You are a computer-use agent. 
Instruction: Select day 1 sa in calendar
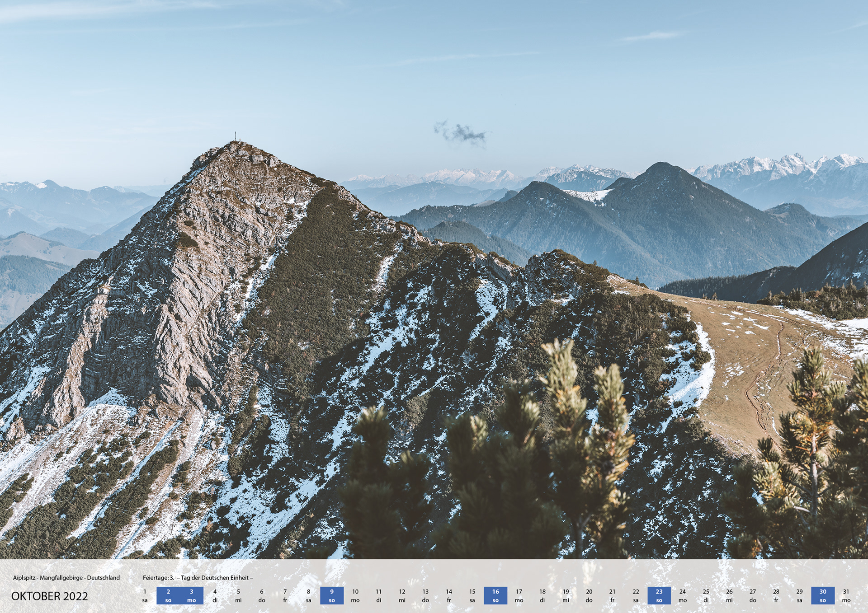(145, 595)
